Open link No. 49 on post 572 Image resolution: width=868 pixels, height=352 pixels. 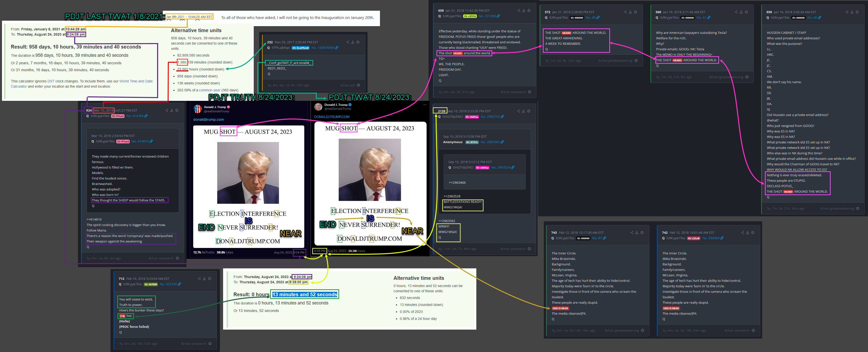click(593, 18)
